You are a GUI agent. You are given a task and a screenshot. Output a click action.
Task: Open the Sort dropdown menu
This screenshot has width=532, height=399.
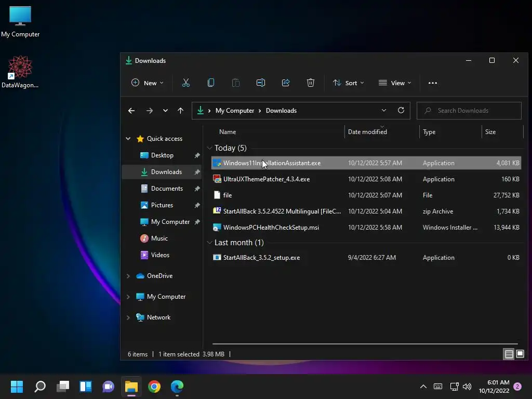coord(349,83)
